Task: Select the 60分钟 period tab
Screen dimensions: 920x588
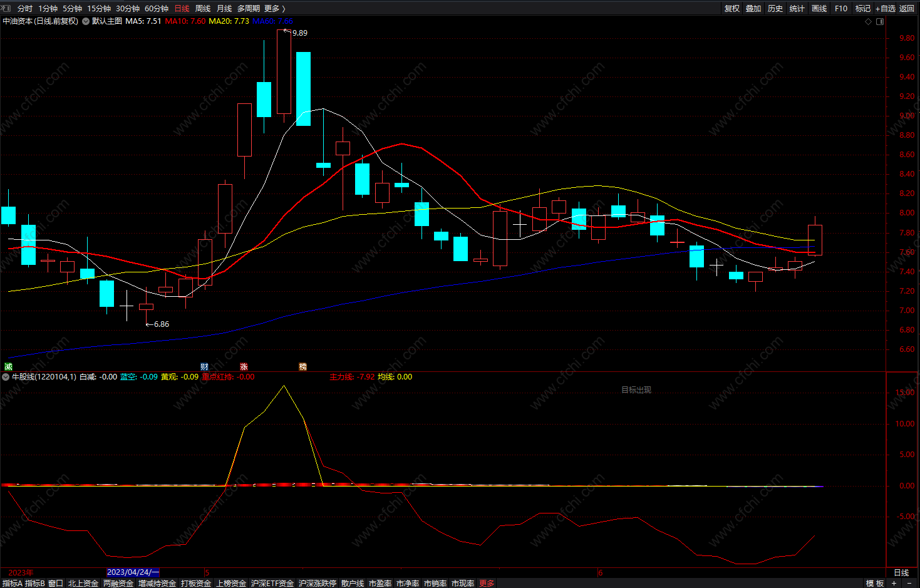Action: coord(157,8)
